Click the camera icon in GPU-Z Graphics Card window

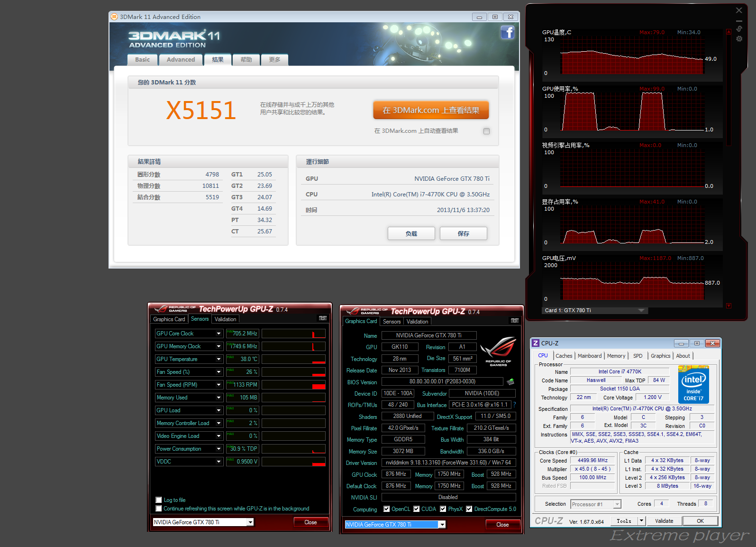pyautogui.click(x=515, y=321)
